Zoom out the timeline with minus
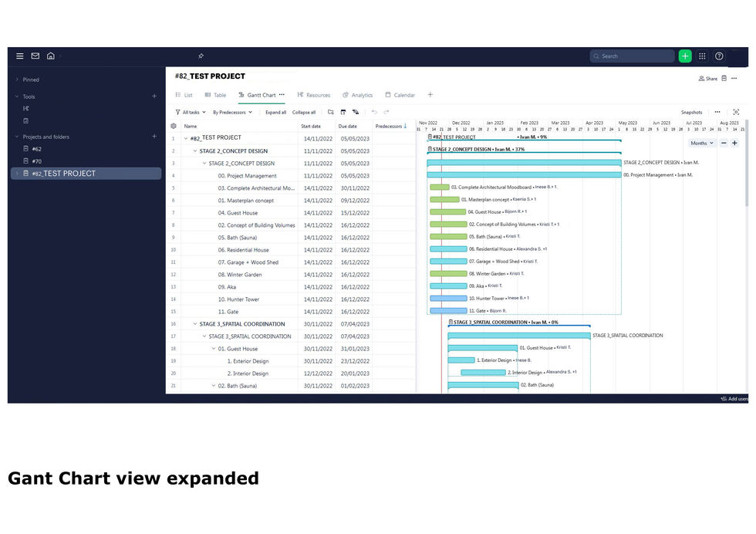Viewport: 756px width, 534px height. point(724,143)
